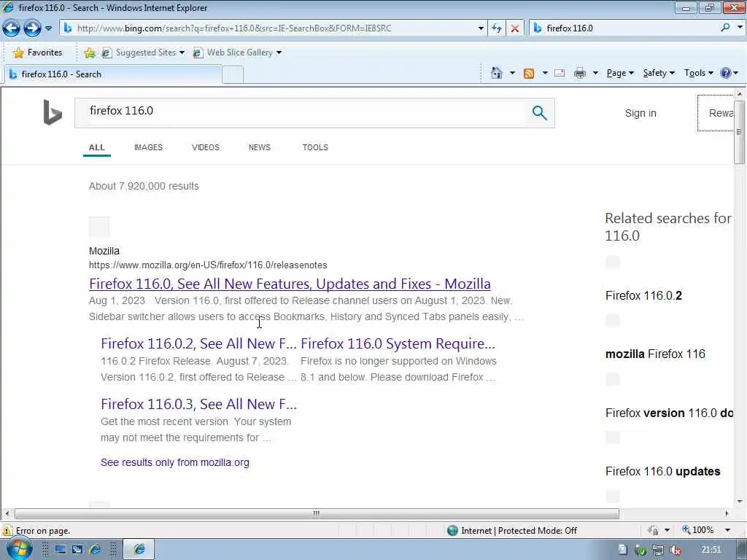Click the orange RSS Feeds icon
747x560 pixels.
pyautogui.click(x=529, y=74)
